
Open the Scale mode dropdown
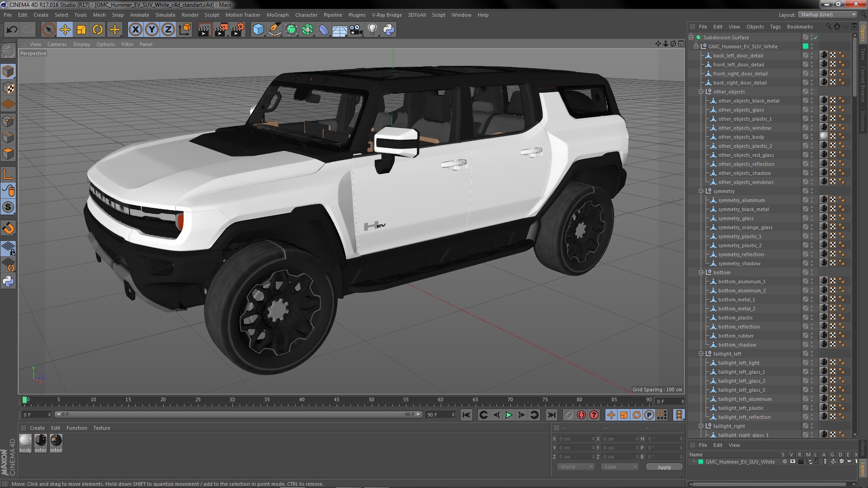[x=619, y=467]
